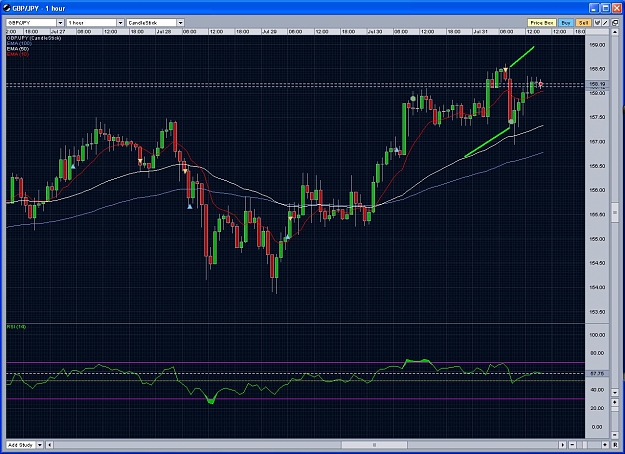The height and width of the screenshot is (454, 625).
Task: Click the blue Buy button
Action: (x=566, y=23)
